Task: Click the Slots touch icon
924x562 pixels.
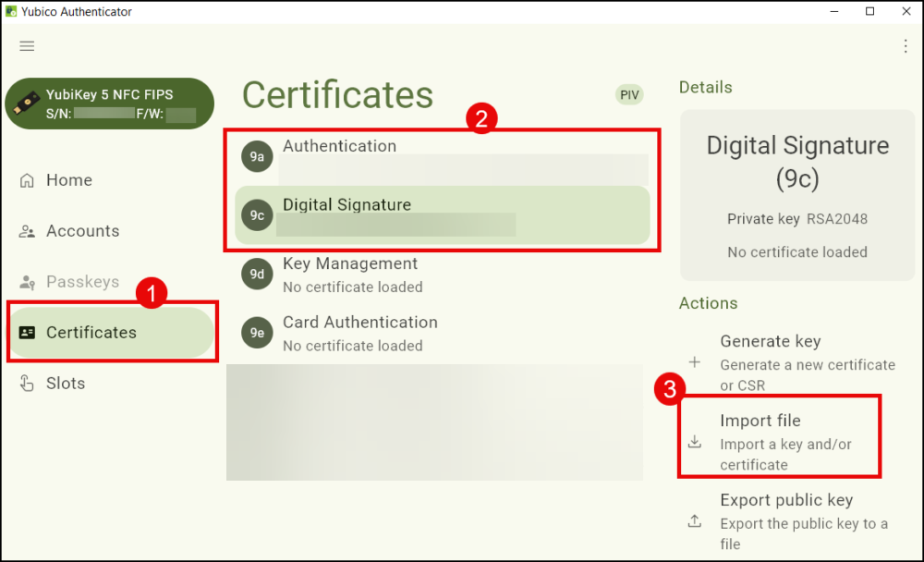Action: click(x=27, y=384)
